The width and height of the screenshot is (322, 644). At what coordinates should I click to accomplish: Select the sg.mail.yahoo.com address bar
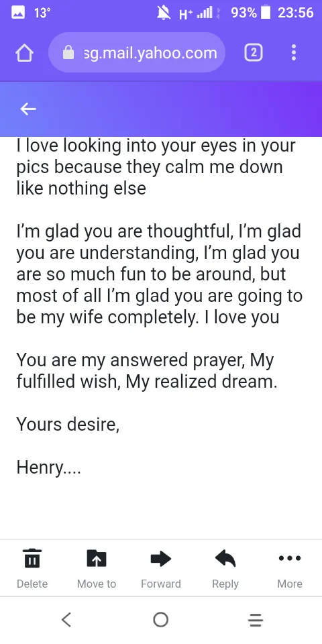(x=137, y=52)
